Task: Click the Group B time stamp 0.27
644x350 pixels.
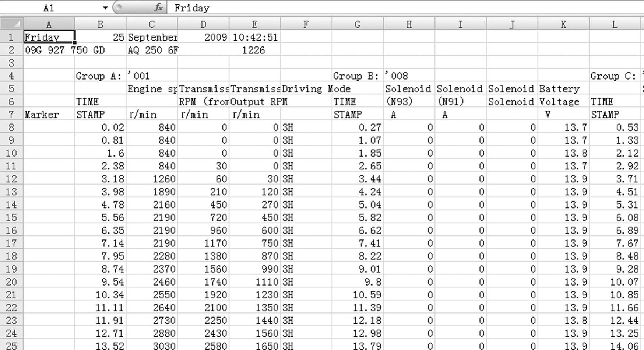Action: tap(358, 127)
